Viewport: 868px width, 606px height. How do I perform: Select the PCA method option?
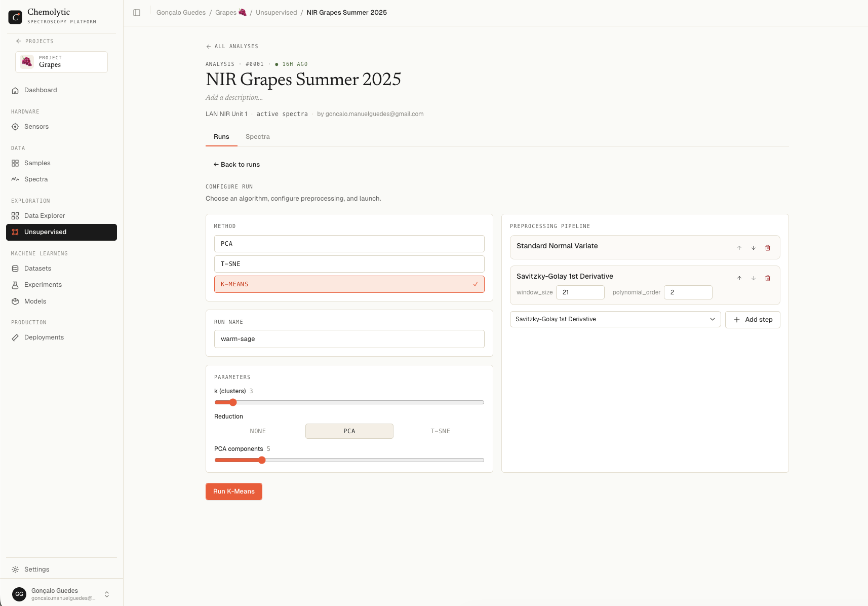pyautogui.click(x=349, y=244)
